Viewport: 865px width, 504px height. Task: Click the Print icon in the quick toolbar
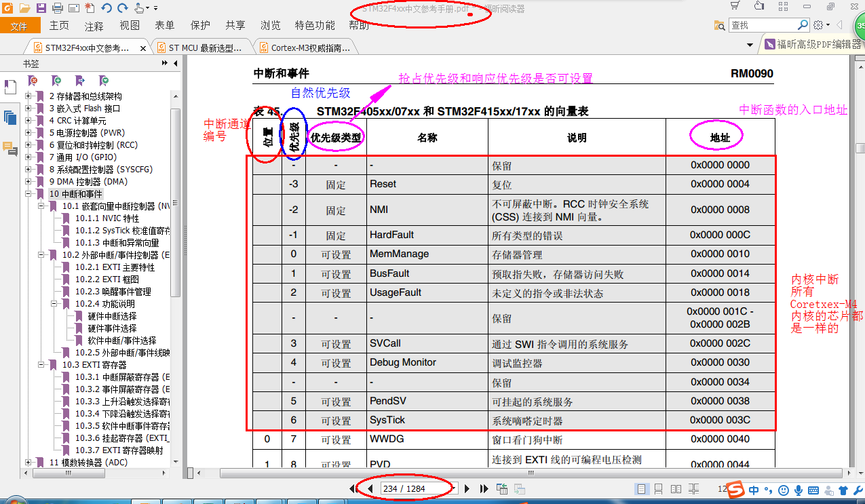(58, 8)
